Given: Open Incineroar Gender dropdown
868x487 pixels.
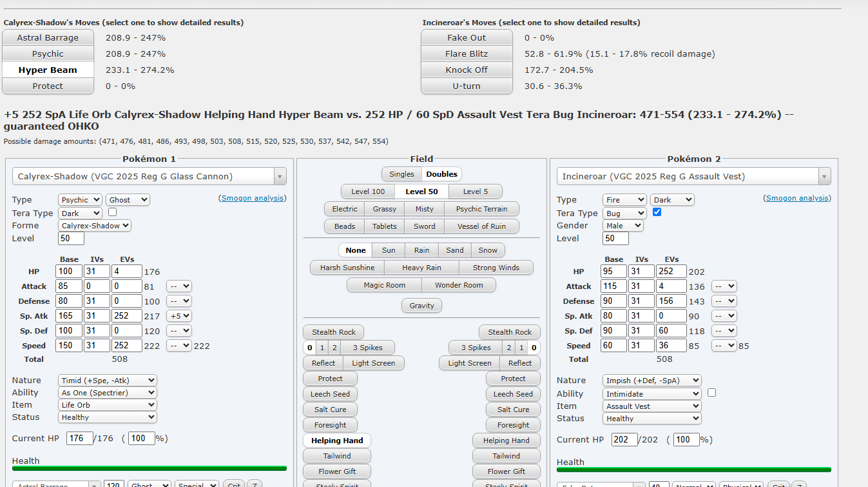Looking at the screenshot, I should 623,226.
